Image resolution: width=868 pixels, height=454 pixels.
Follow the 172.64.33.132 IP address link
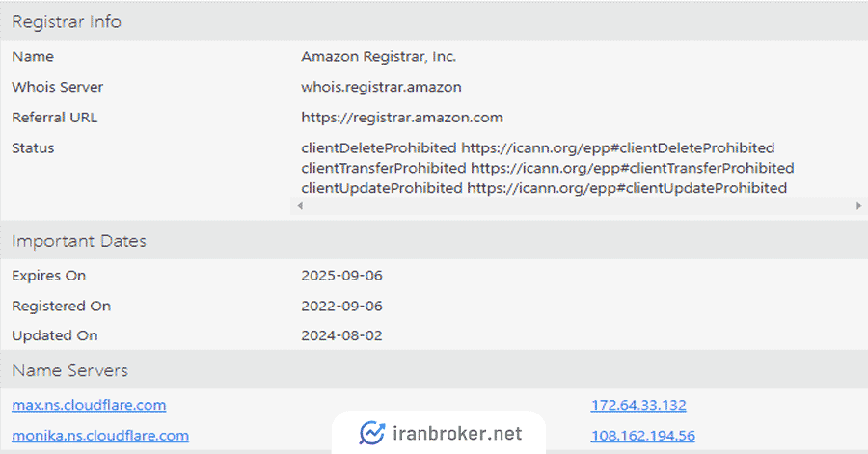click(x=638, y=405)
